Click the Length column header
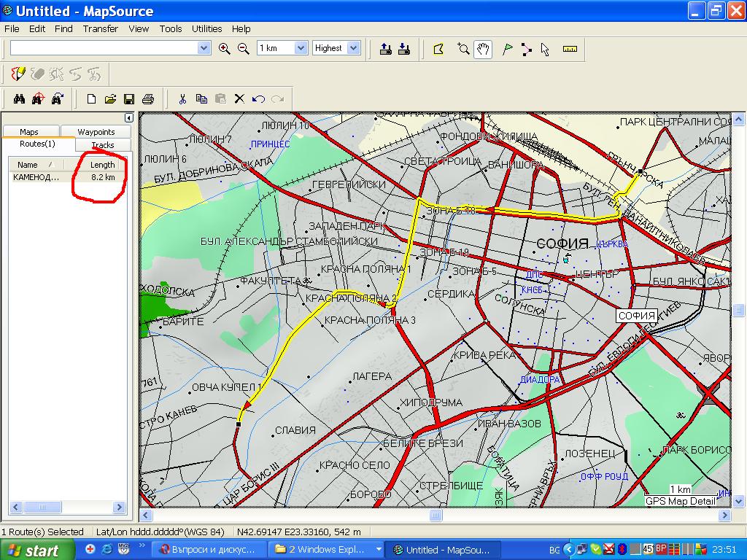The image size is (747, 560). (x=102, y=165)
